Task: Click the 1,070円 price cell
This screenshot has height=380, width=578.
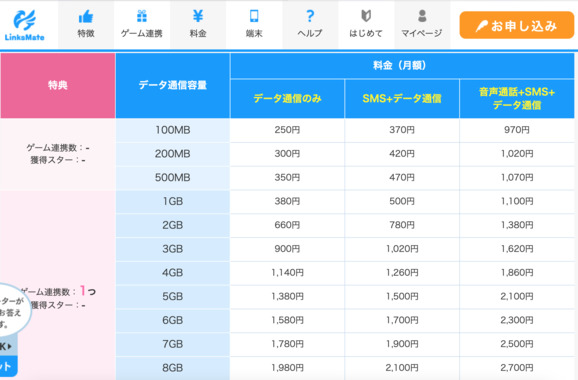Action: click(x=517, y=178)
